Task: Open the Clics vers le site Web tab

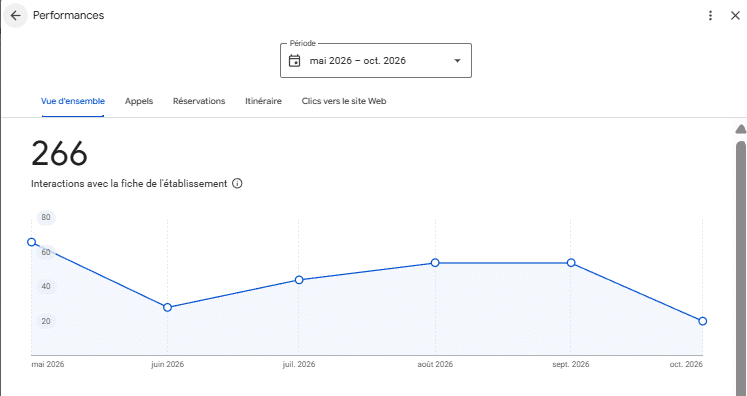Action: (x=344, y=101)
